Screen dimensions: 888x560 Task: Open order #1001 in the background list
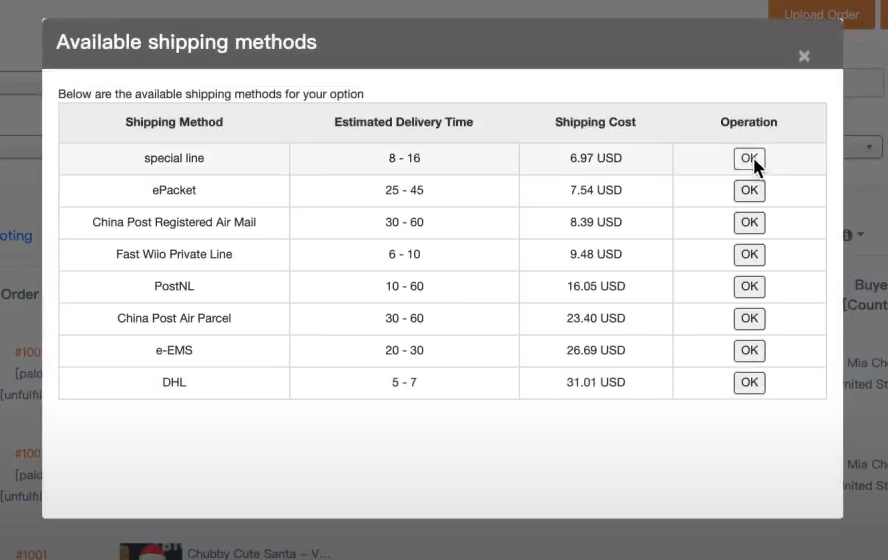tap(31, 554)
